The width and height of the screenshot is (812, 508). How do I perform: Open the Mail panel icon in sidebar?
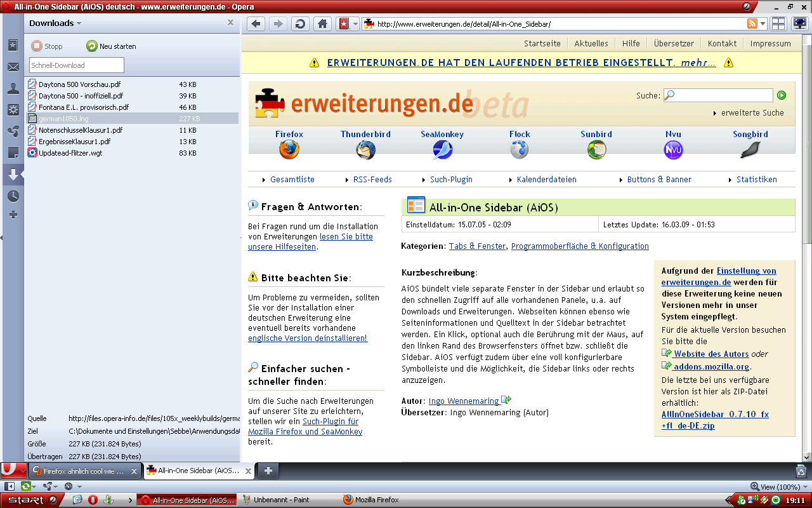coord(13,67)
